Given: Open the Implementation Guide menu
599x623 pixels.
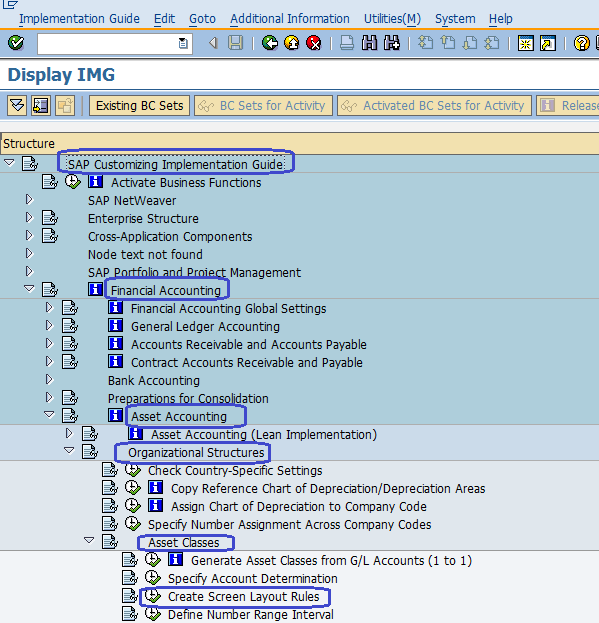Looking at the screenshot, I should click(79, 19).
